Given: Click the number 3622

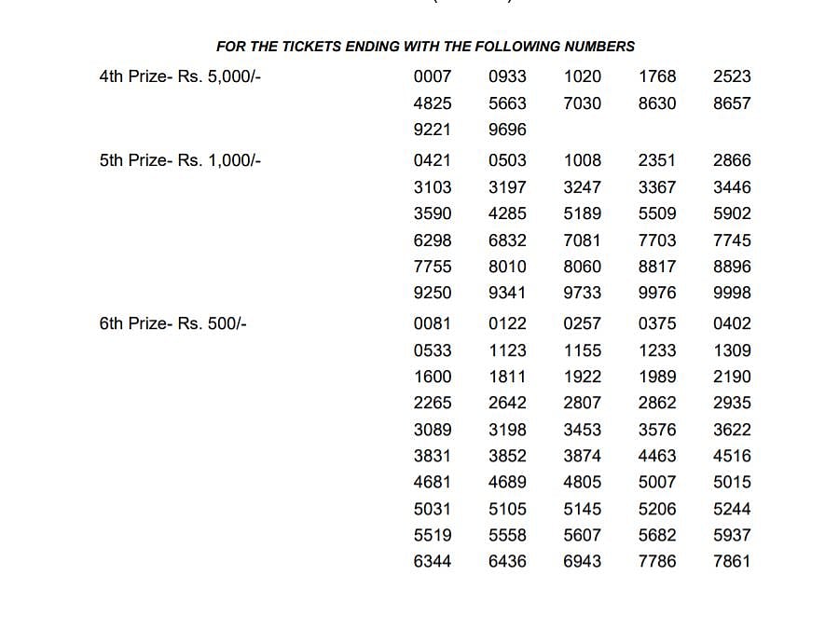Looking at the screenshot, I should click(x=732, y=431).
